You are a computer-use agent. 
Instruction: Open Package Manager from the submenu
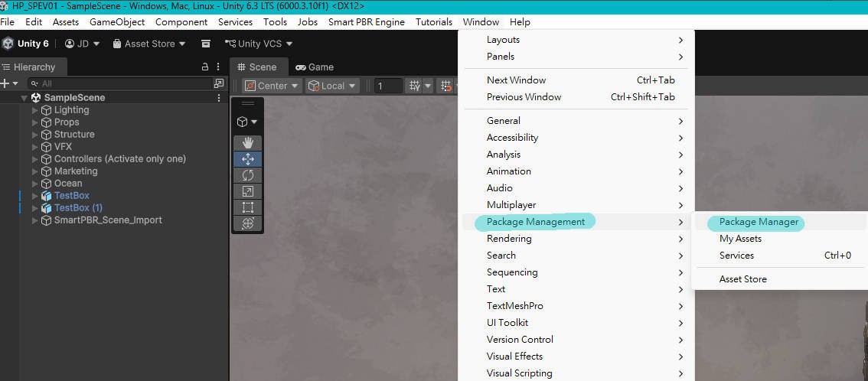point(779,222)
